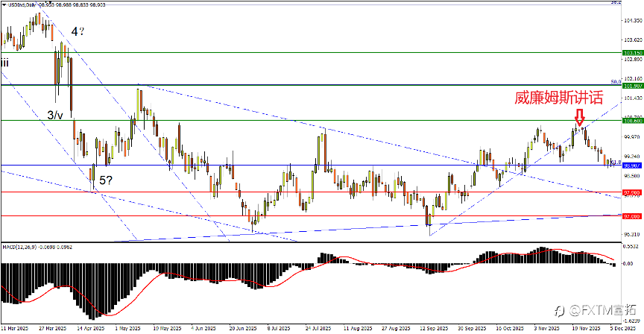The width and height of the screenshot is (644, 334).
Task: Select the green 103.150 price level tag
Action: click(x=633, y=53)
